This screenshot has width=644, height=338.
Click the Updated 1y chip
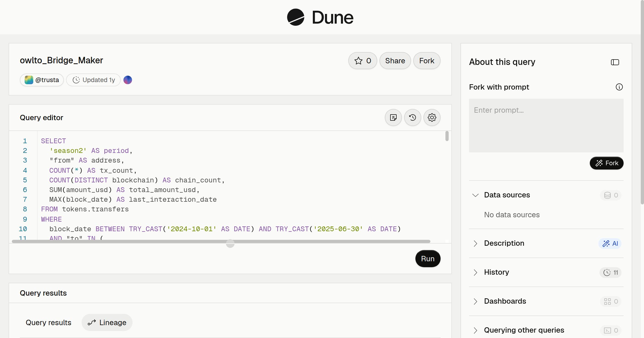click(93, 80)
